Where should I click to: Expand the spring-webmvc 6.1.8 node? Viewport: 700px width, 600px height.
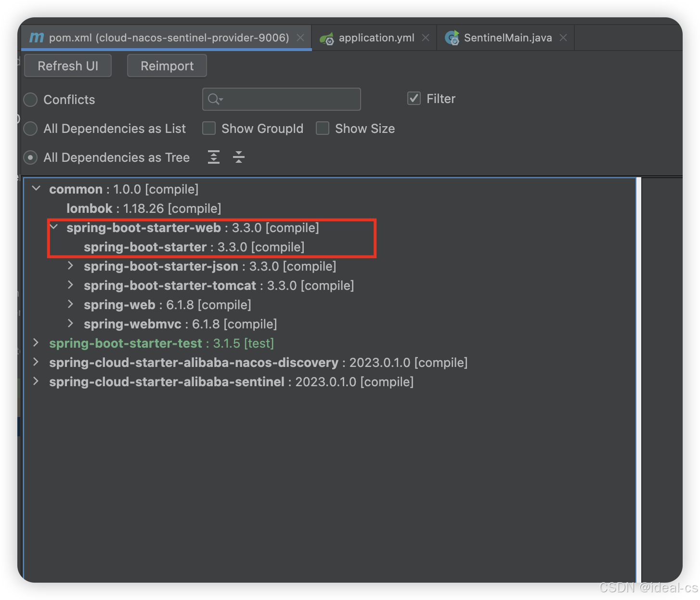point(71,323)
